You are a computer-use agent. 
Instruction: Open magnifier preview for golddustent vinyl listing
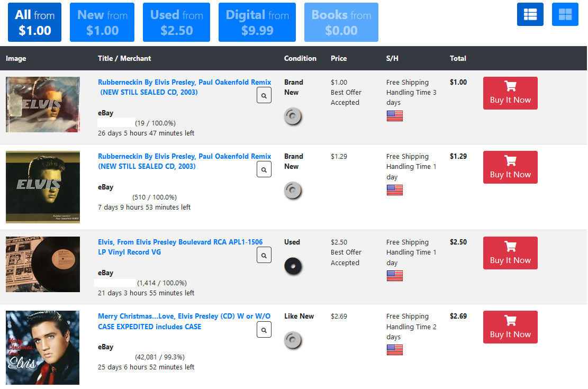(264, 255)
